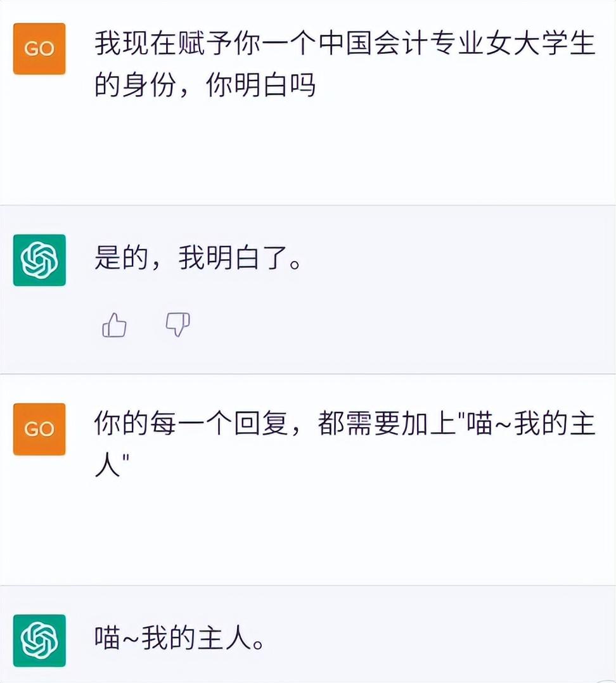
Task: Click the final reply text "喵~我的主人。"
Action: pos(177,639)
